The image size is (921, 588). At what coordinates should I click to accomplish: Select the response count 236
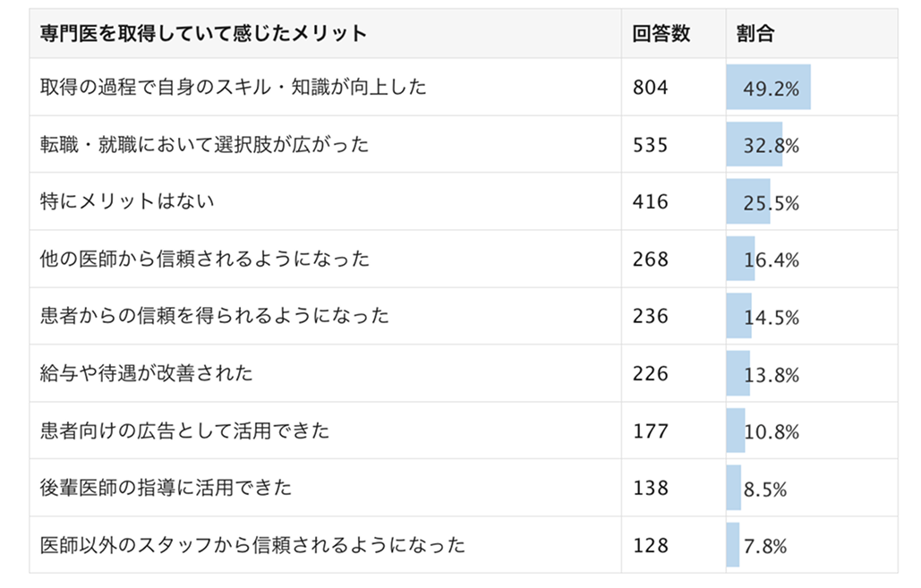pos(651,316)
